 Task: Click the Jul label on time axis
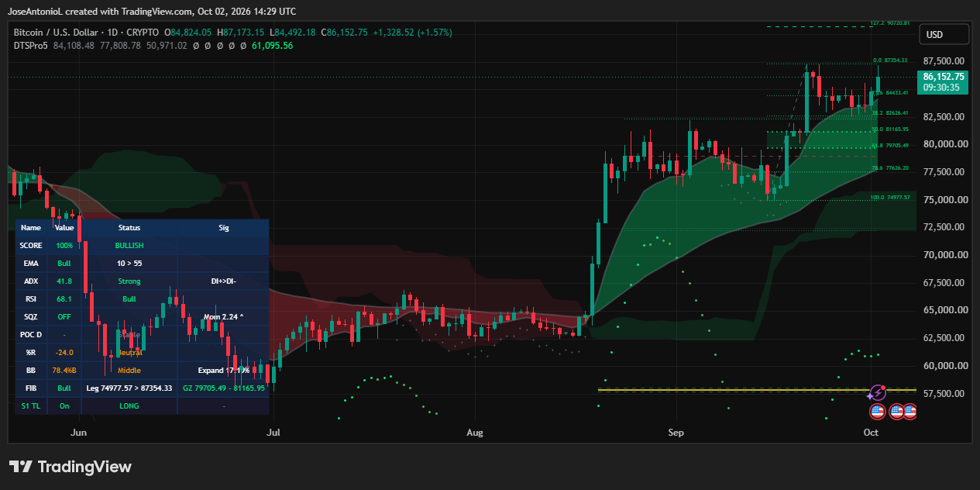pyautogui.click(x=272, y=433)
